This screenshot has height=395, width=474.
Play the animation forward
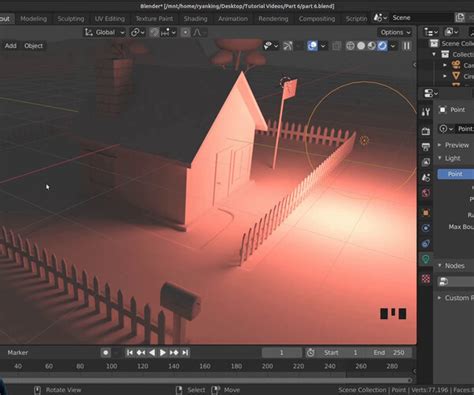163,352
